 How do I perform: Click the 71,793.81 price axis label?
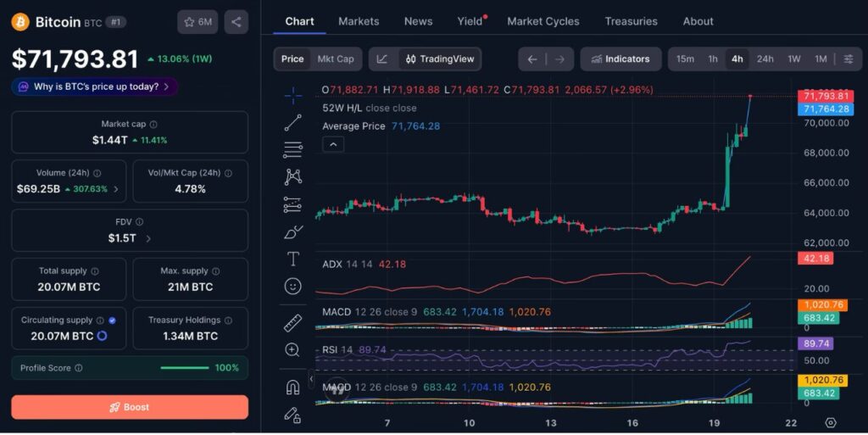(x=826, y=96)
